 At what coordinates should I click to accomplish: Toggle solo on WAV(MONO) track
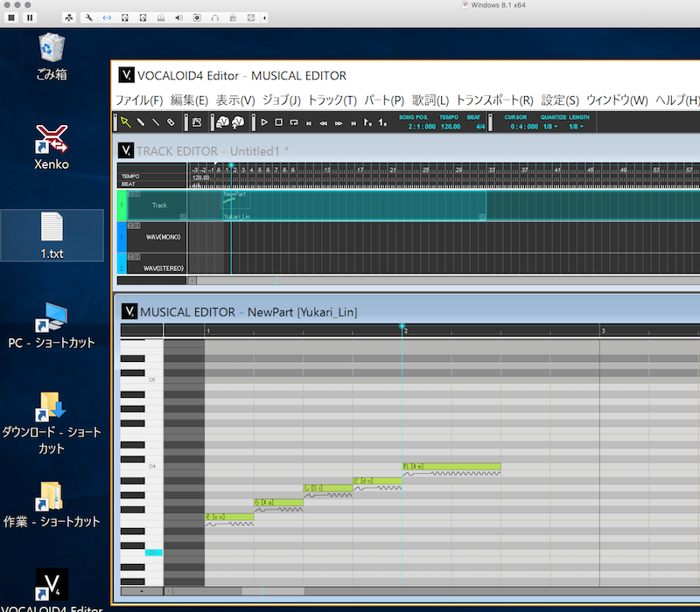137,226
